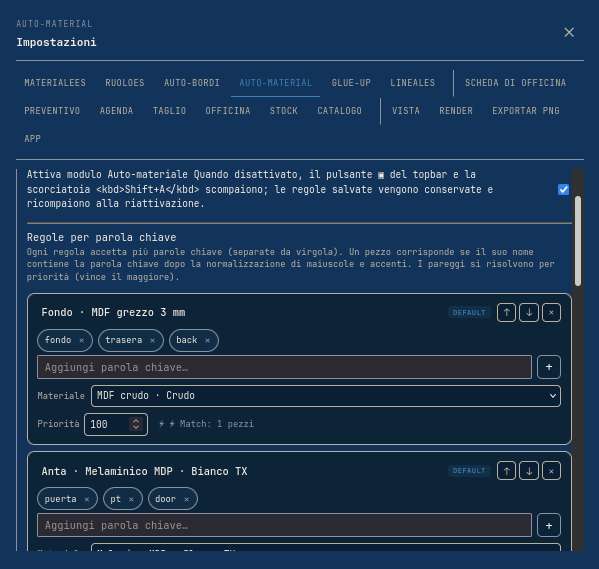Move the Fondo rule down
Viewport: 599px width, 569px height.
[x=529, y=313]
